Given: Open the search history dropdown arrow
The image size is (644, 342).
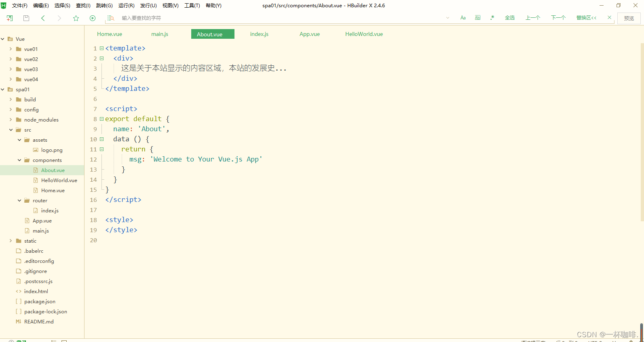Looking at the screenshot, I should coord(448,18).
